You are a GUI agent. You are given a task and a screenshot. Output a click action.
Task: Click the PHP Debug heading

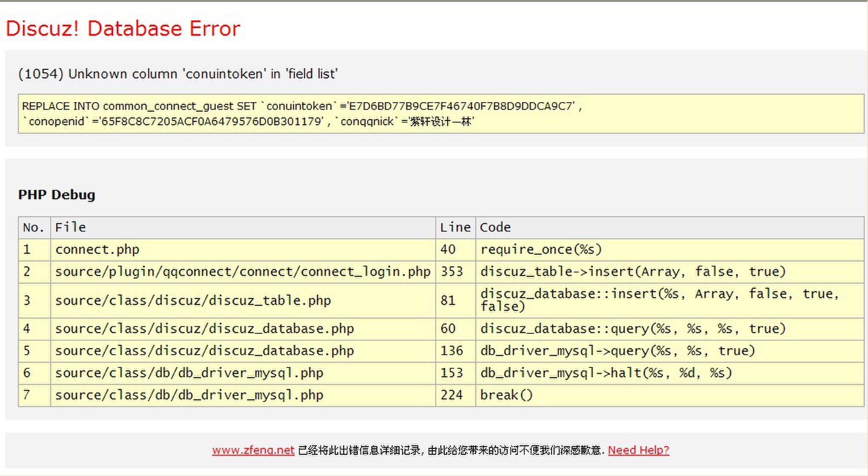pyautogui.click(x=57, y=195)
